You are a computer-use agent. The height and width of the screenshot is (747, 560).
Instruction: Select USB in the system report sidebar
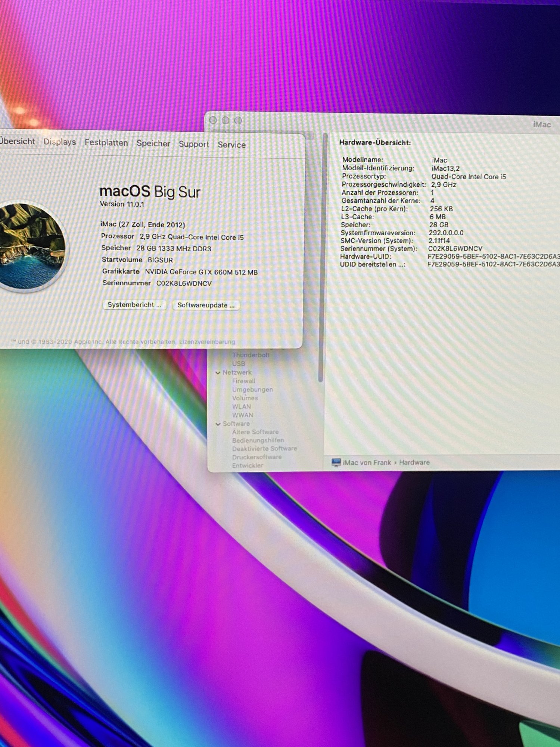239,364
